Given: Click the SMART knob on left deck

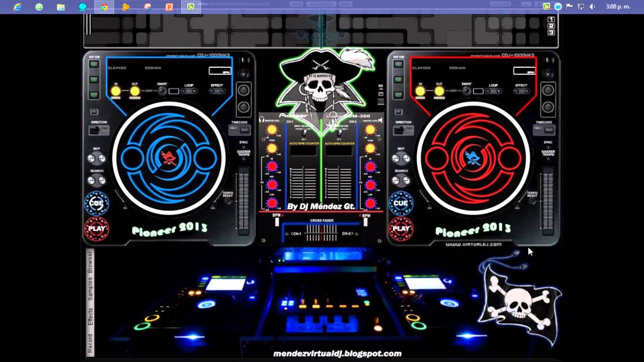Looking at the screenshot, I should point(162,91).
